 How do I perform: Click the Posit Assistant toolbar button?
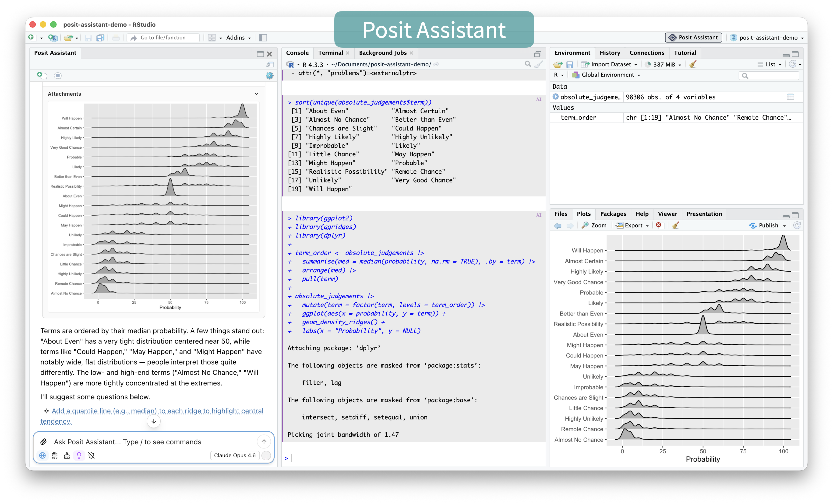(x=693, y=38)
